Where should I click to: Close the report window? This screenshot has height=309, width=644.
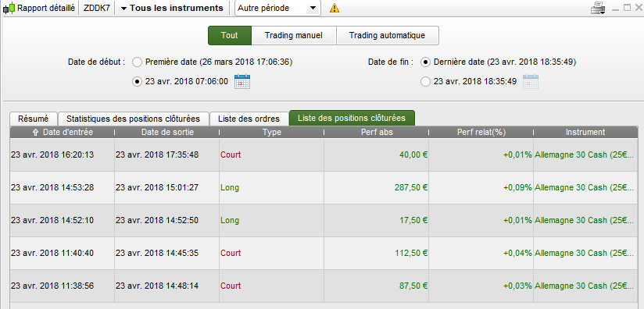(x=639, y=7)
